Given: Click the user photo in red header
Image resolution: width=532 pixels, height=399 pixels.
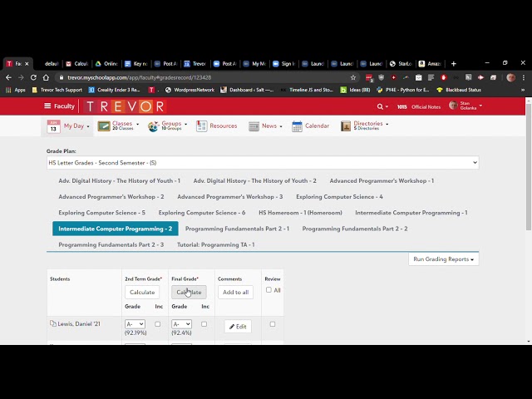Looking at the screenshot, I should [453, 106].
